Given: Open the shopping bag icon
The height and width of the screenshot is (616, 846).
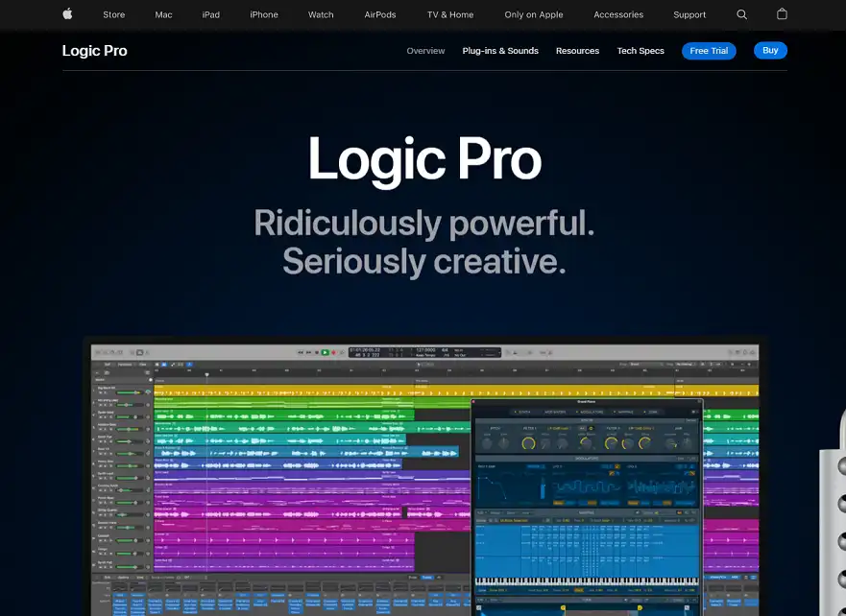Looking at the screenshot, I should click(x=782, y=14).
